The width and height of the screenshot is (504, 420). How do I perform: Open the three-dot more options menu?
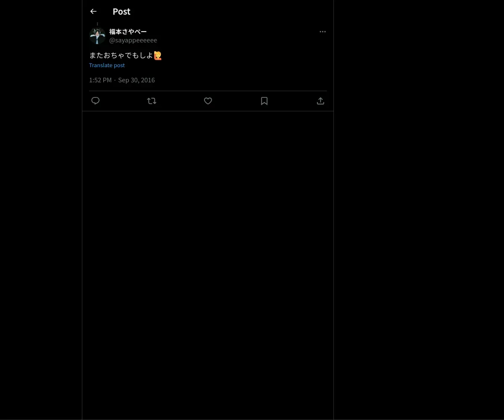[x=323, y=31]
